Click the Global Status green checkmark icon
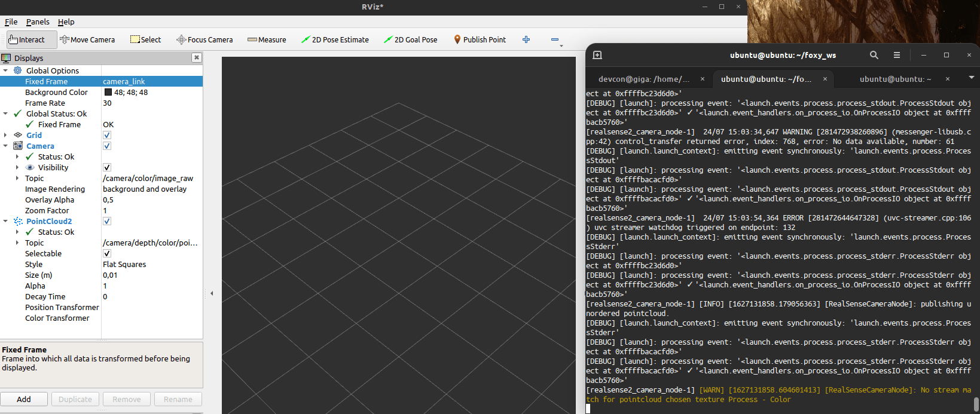 [x=18, y=114]
